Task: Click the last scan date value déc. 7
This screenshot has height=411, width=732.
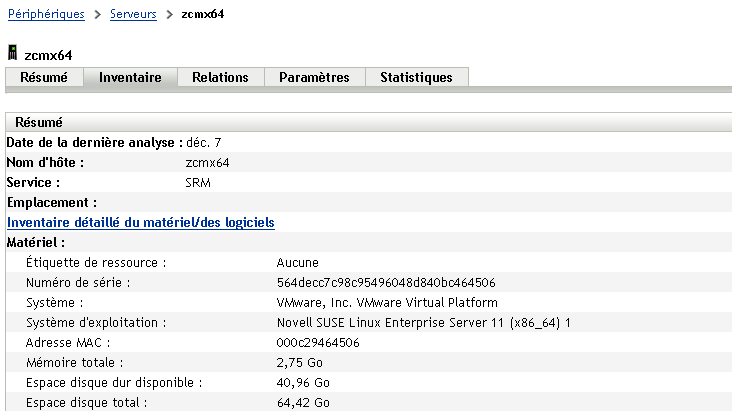Action: [203, 142]
